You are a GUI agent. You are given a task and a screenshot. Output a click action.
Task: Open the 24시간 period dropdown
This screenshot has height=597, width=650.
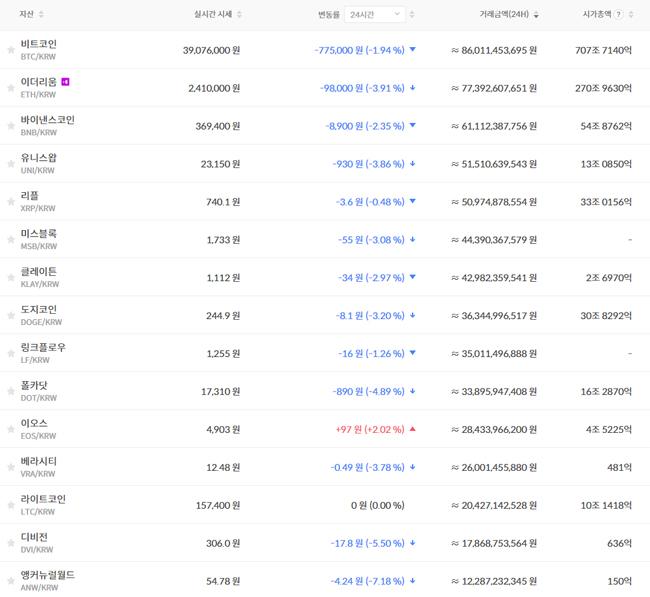(x=375, y=15)
